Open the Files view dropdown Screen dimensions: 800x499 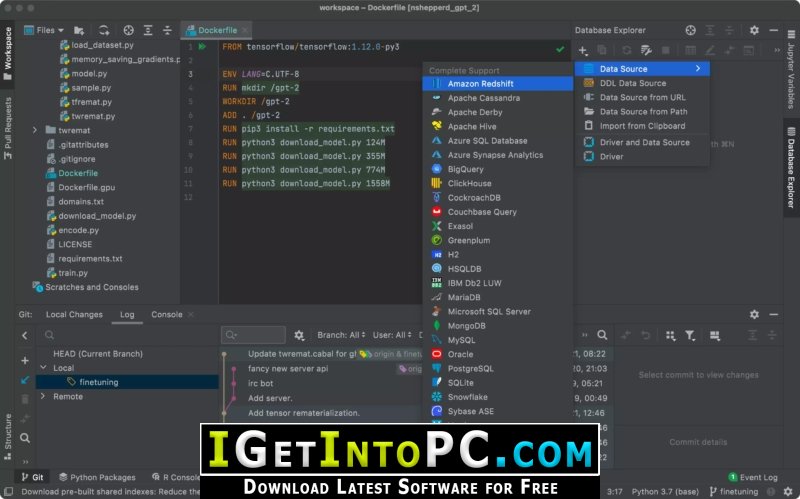click(44, 30)
